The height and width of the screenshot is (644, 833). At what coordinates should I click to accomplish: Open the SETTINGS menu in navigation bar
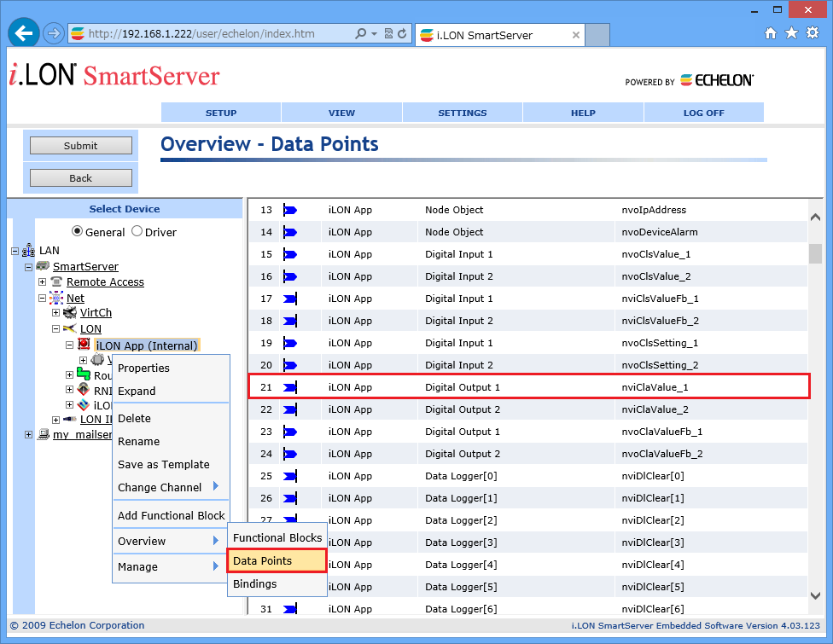(462, 113)
